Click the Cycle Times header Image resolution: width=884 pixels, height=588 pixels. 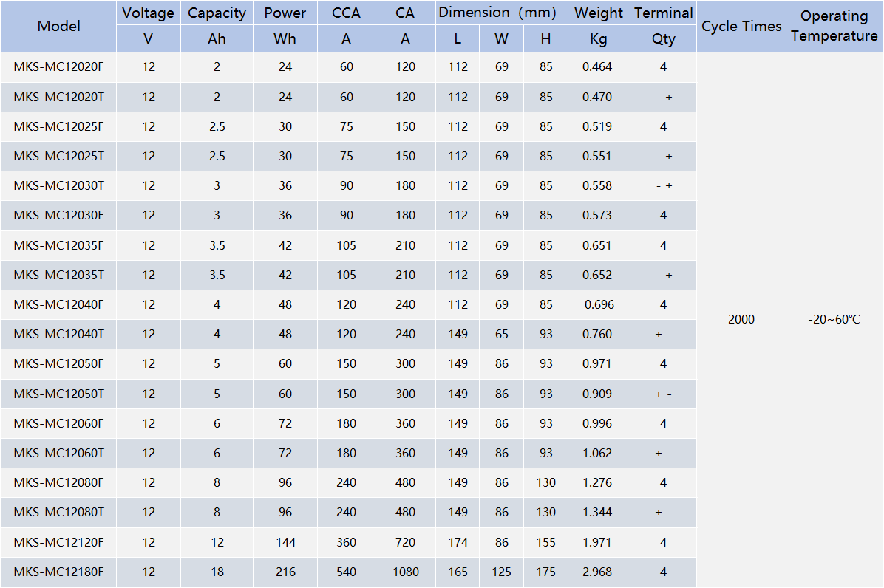point(741,26)
